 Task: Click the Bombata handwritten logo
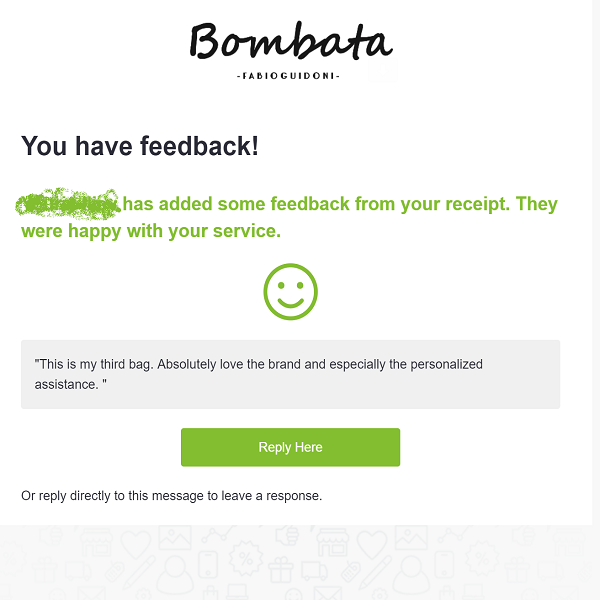pyautogui.click(x=291, y=44)
